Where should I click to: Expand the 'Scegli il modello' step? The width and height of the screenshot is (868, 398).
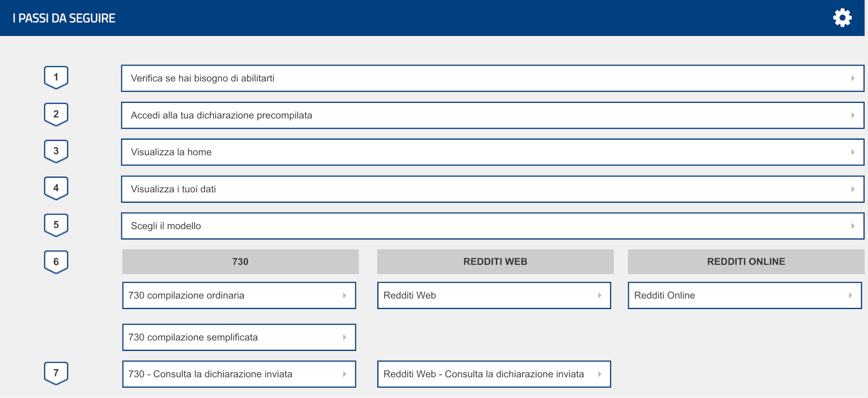tap(492, 226)
